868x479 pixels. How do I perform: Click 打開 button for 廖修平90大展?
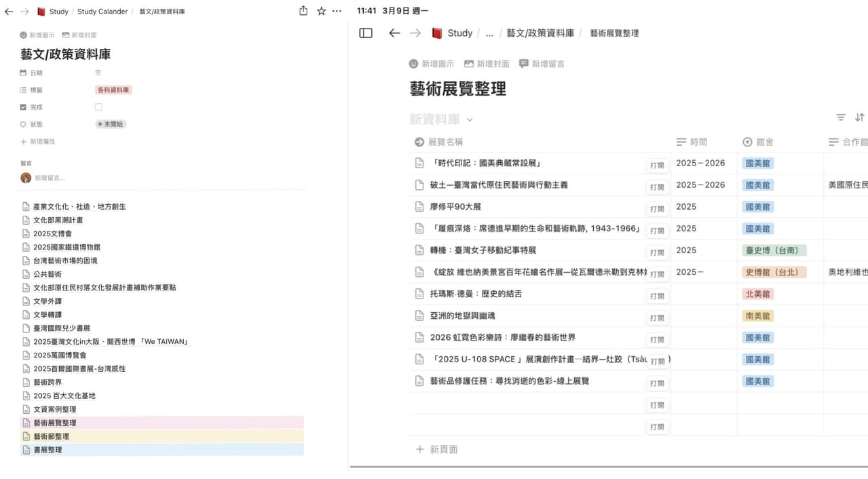tap(657, 209)
